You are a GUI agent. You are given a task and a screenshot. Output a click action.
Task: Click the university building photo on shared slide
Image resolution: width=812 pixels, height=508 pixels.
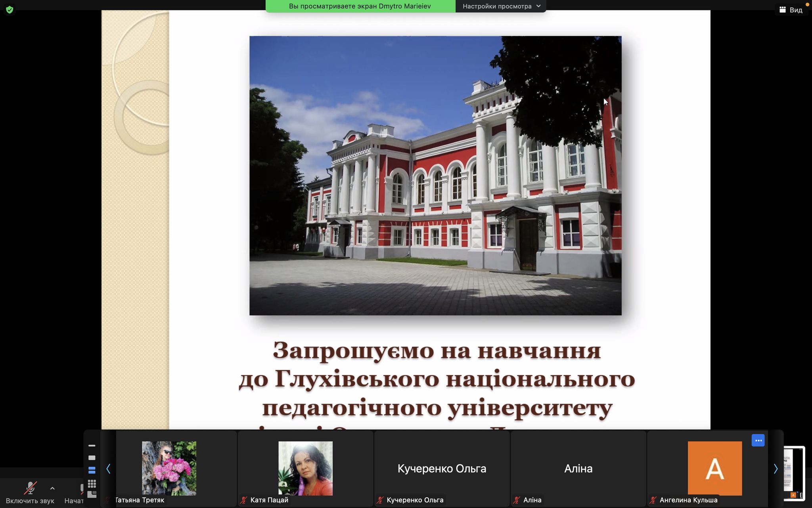pos(435,175)
